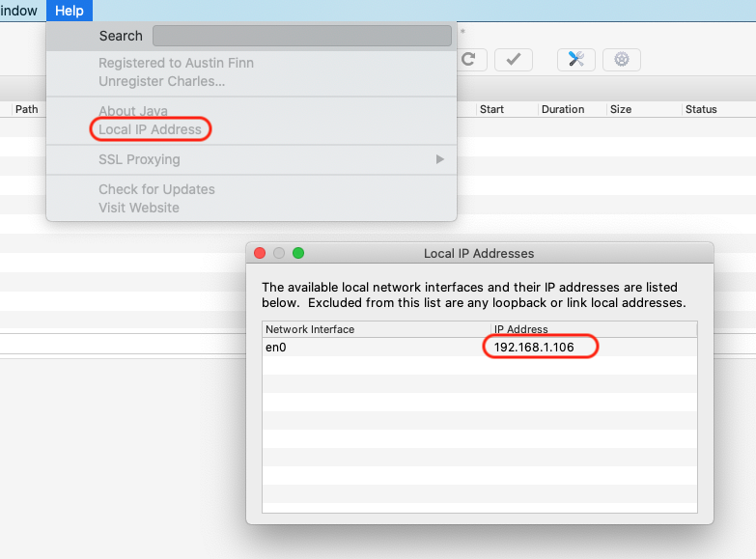Sort by the Duration column header
The width and height of the screenshot is (756, 559).
pyautogui.click(x=563, y=109)
